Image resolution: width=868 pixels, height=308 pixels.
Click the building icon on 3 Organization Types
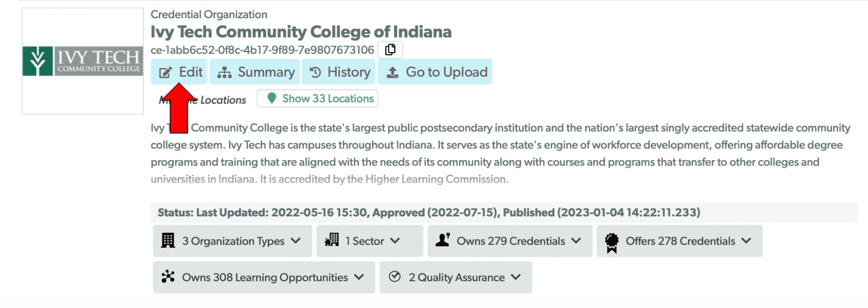[167, 241]
